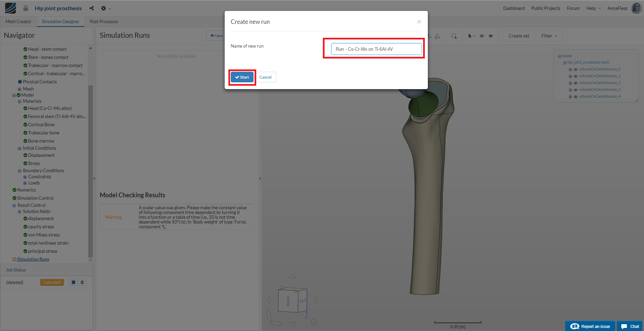Click the Report an issue button
The image size is (644, 331).
[x=590, y=326]
